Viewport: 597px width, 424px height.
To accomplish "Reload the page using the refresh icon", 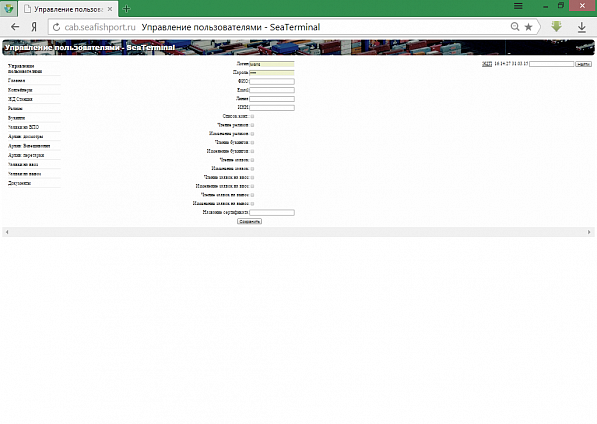I will 56,27.
